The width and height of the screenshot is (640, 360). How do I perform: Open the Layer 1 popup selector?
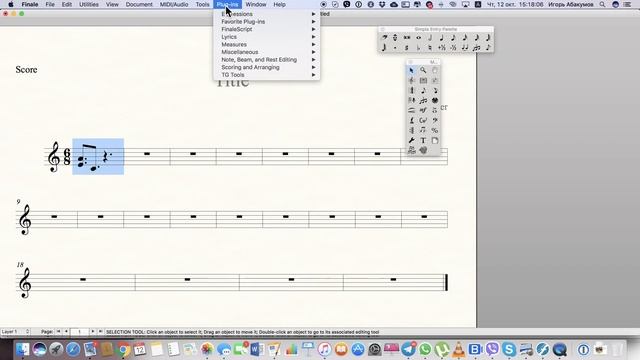[x=16, y=332]
